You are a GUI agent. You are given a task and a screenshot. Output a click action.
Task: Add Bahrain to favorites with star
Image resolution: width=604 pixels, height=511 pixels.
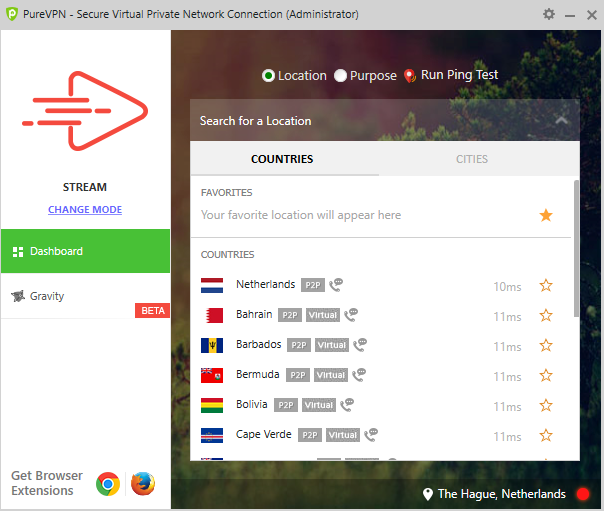point(545,315)
